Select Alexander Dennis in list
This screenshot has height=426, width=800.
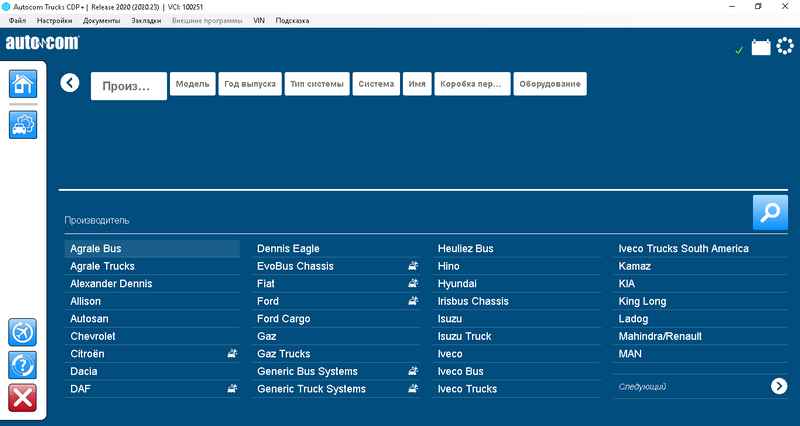click(152, 284)
